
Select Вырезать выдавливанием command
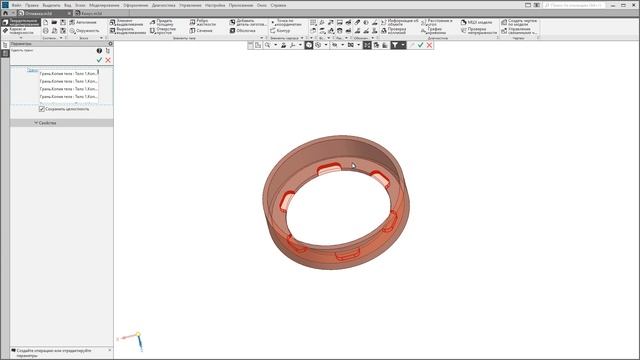click(x=128, y=31)
